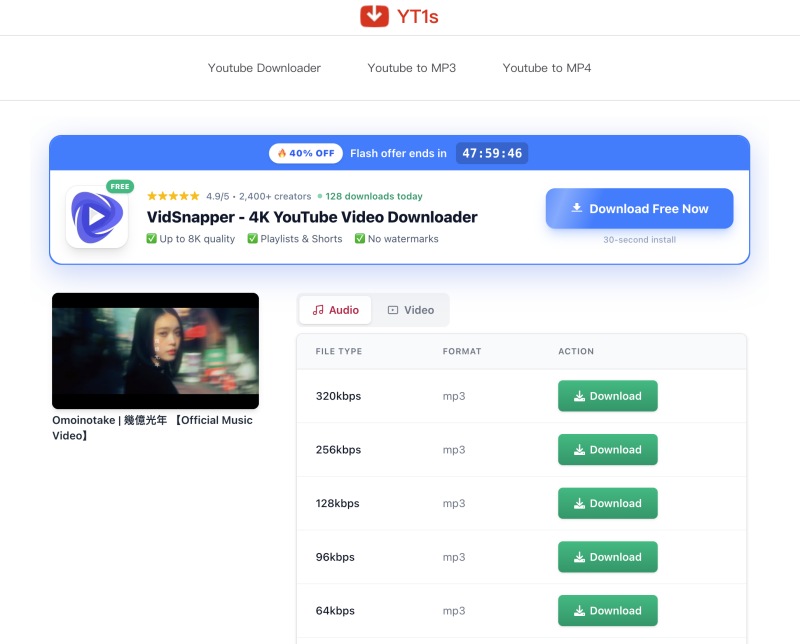Screen dimensions: 800x644
Task: Click the Download Free Now button
Action: [x=639, y=208]
